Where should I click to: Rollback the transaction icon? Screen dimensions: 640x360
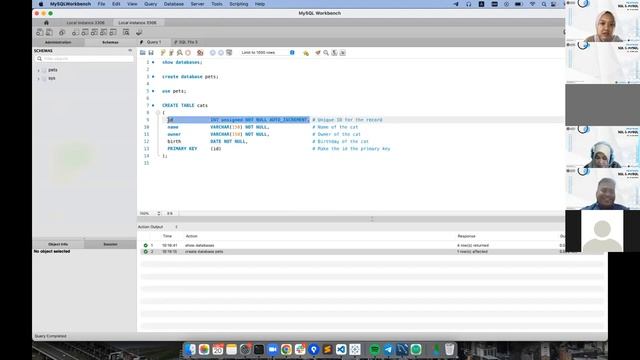(221, 53)
